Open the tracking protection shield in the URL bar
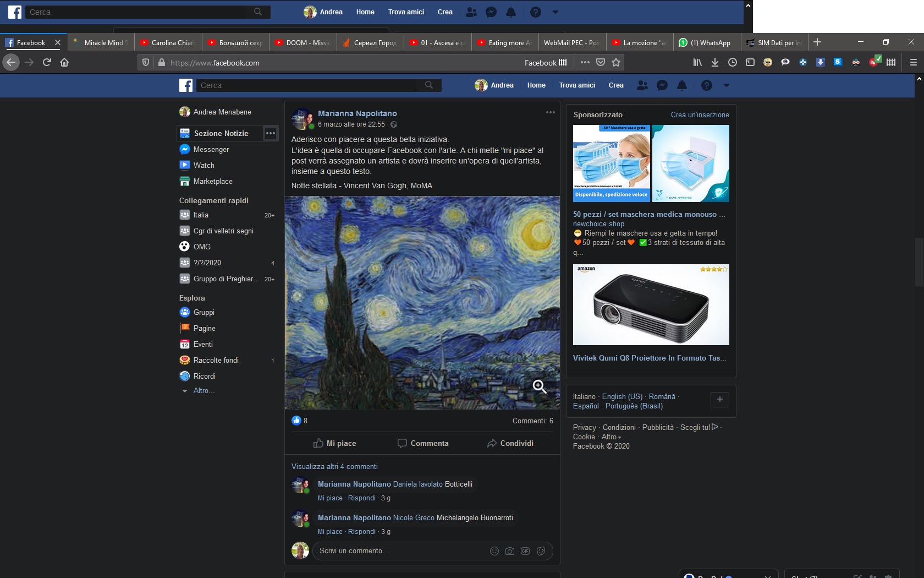The image size is (924, 578). pos(146,63)
